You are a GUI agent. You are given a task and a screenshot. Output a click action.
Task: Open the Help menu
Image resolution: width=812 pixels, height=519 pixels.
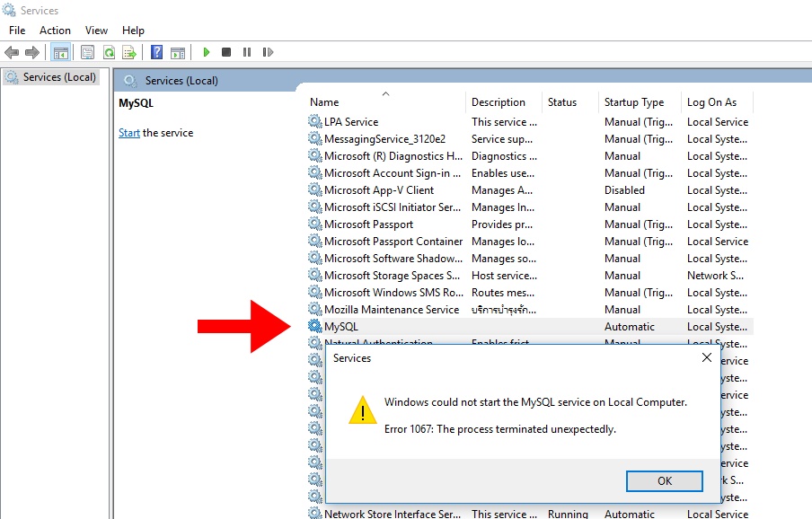(x=133, y=31)
